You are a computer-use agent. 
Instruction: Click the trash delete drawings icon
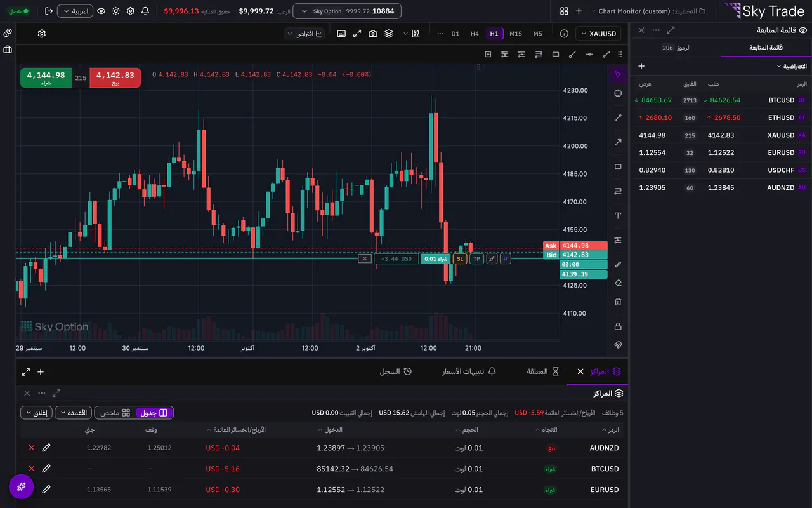(618, 302)
